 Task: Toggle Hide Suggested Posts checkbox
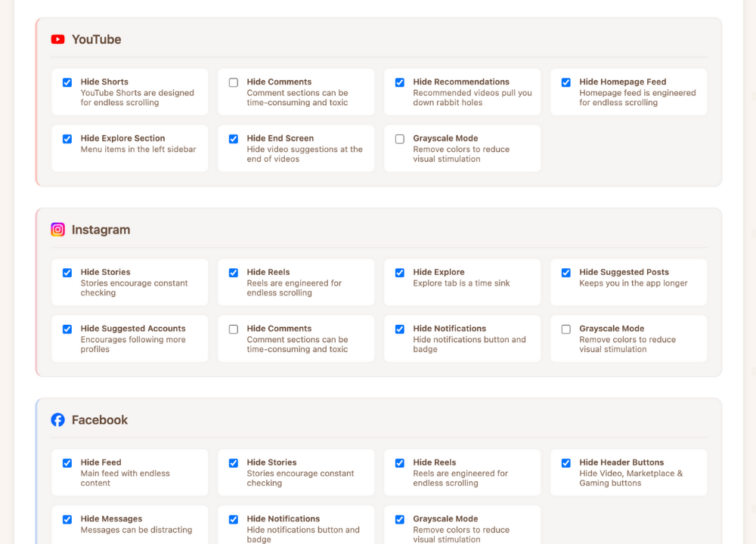coord(566,273)
